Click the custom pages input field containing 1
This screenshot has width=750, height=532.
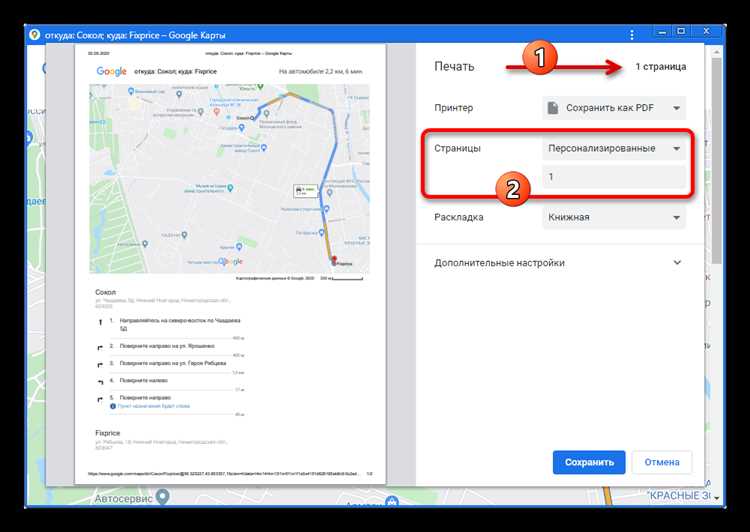614,178
